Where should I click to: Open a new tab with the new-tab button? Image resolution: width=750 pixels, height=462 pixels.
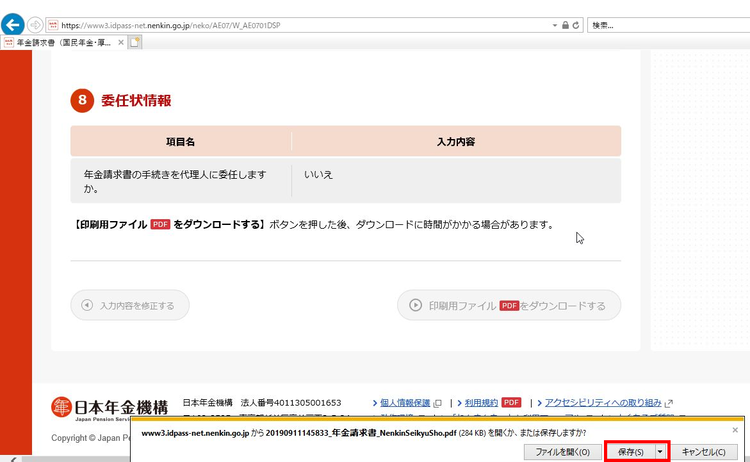click(134, 42)
